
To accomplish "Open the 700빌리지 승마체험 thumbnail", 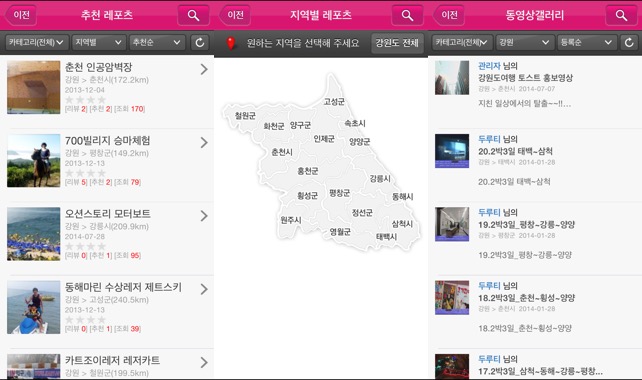I will tap(34, 161).
